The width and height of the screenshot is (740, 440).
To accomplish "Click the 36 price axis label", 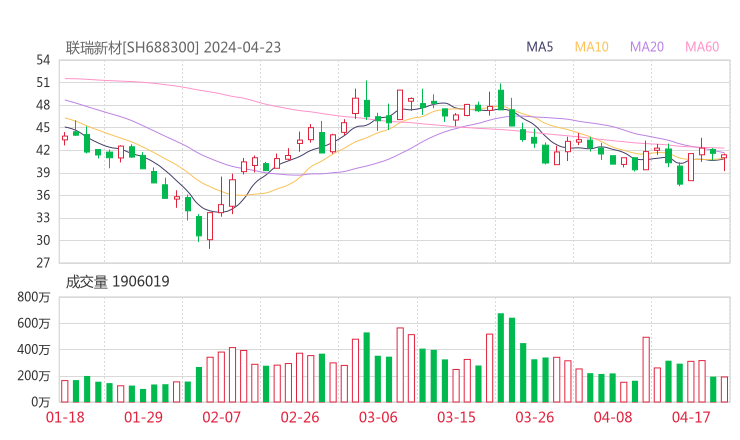I will pyautogui.click(x=43, y=195).
